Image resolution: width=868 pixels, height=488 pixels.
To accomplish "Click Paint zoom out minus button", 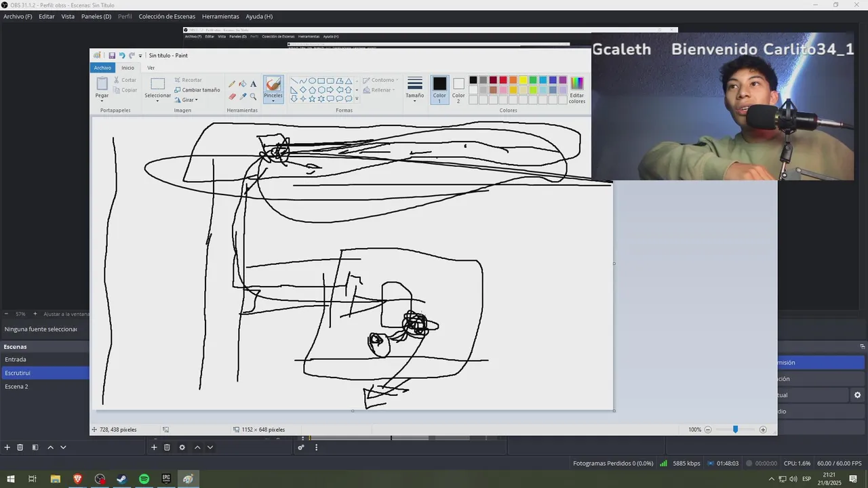I will (x=708, y=430).
